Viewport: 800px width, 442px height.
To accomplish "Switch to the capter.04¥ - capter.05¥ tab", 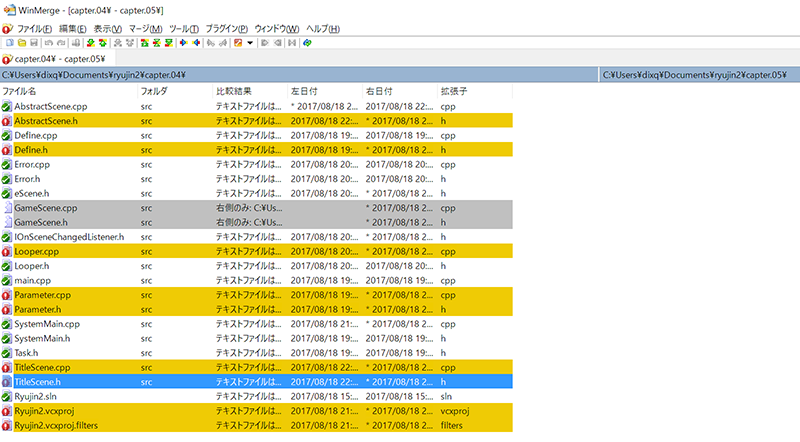I will (x=58, y=59).
